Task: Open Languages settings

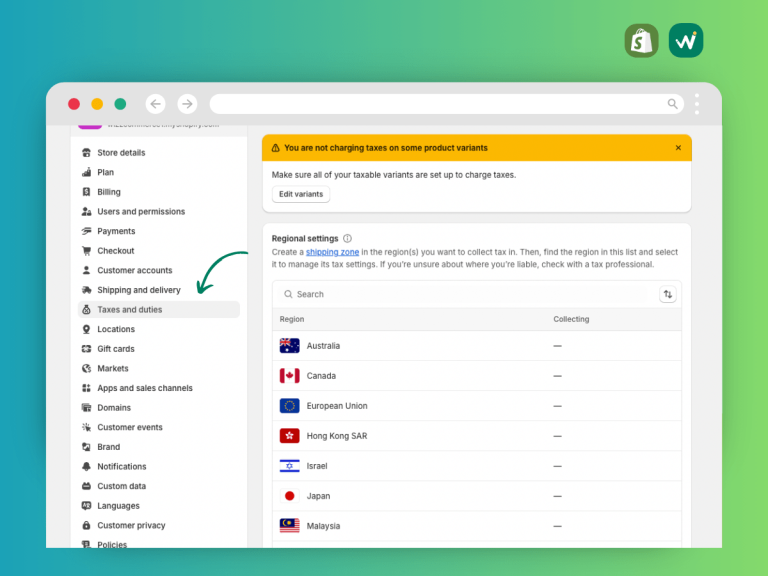Action: coord(159,505)
